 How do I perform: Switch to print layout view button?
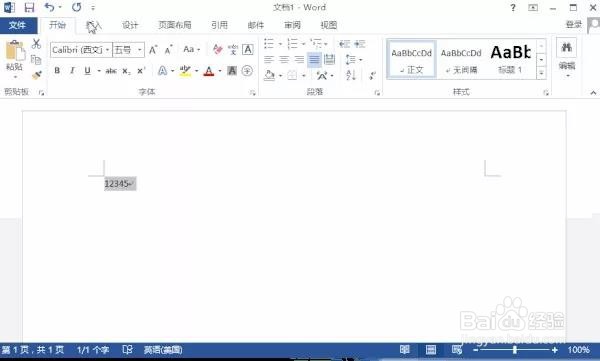pos(431,349)
